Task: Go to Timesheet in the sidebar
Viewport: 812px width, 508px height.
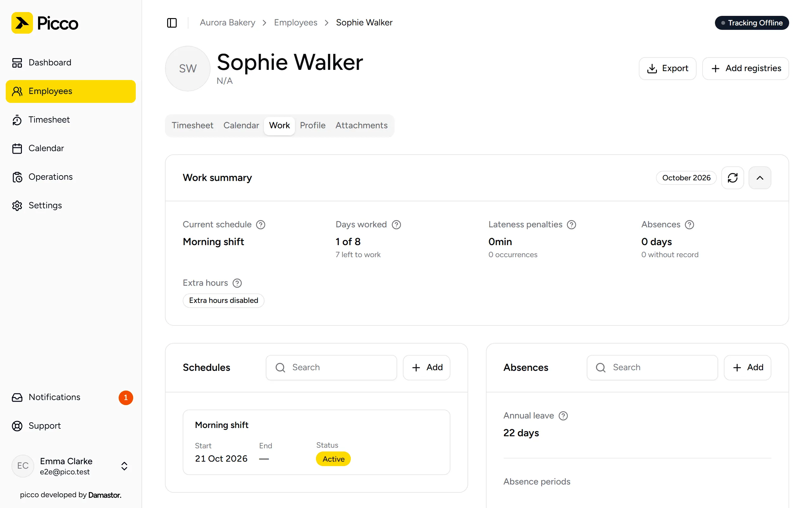Action: [x=70, y=120]
